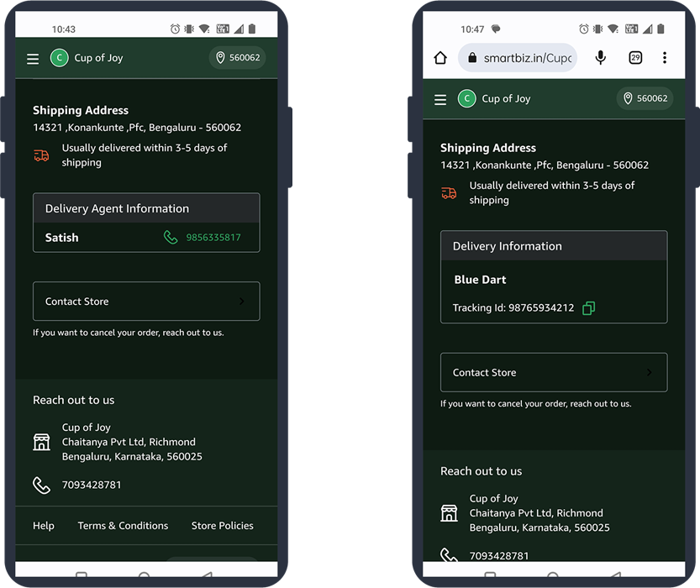
Task: Call delivery agent Satish at 9856335817
Action: 203,238
